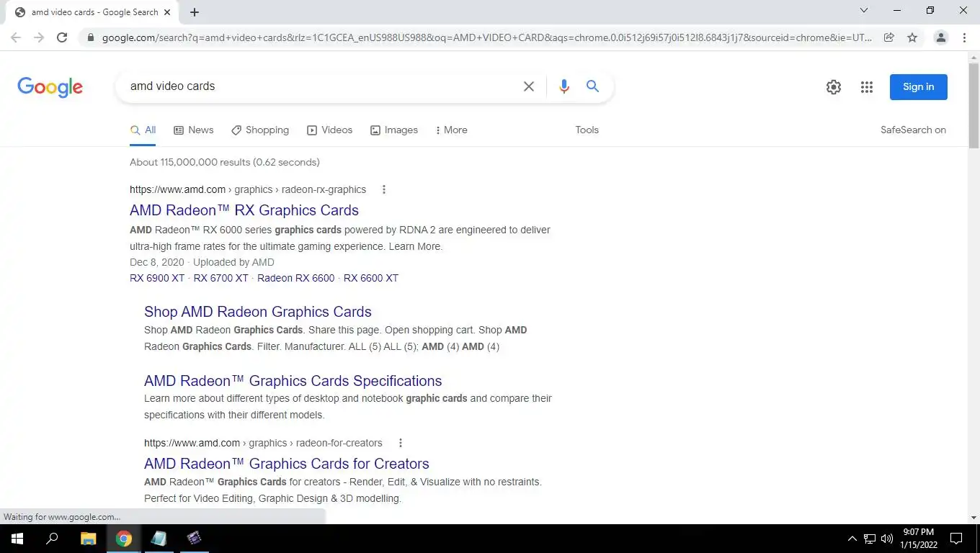Click the volume speaker tray icon
The image size is (980, 553).
point(887,539)
